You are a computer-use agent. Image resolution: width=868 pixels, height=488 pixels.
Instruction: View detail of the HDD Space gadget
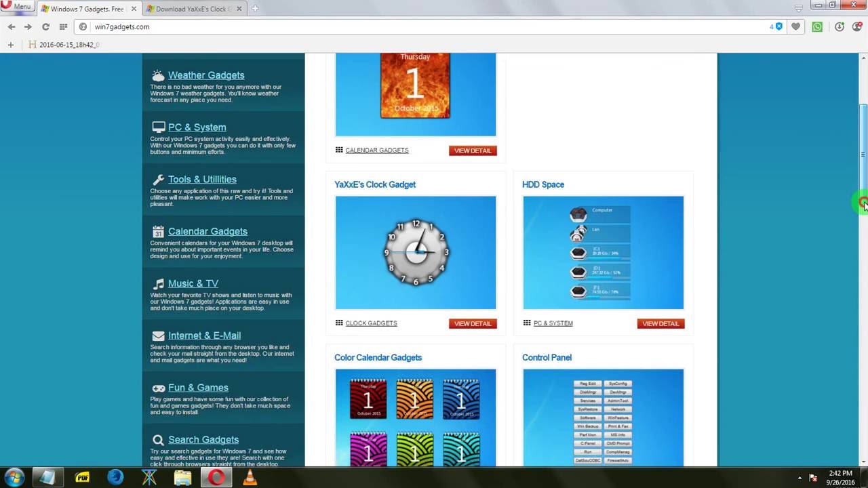(x=660, y=323)
